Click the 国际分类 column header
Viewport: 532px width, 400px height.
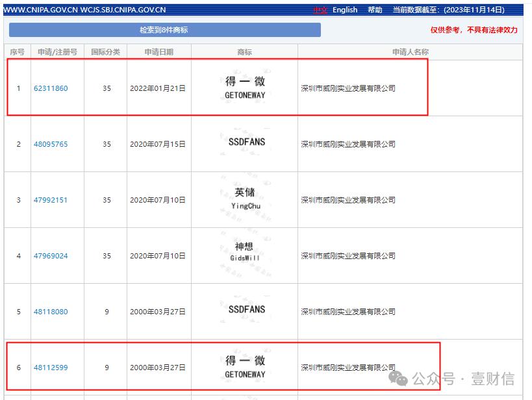coord(105,52)
